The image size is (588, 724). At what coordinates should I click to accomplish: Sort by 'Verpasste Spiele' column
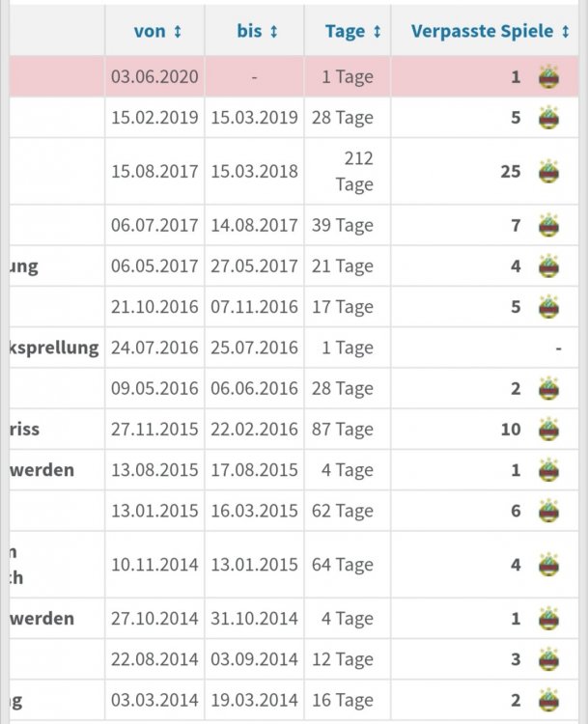click(x=490, y=32)
